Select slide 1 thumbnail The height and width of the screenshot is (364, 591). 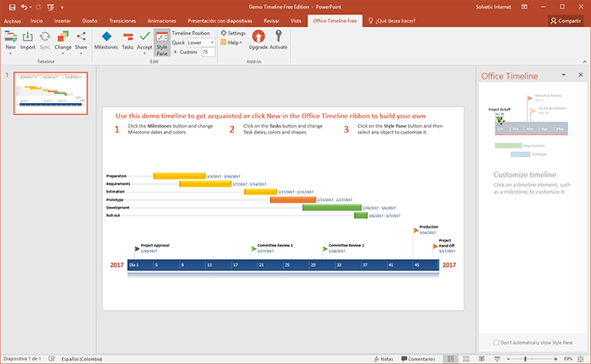(x=51, y=93)
